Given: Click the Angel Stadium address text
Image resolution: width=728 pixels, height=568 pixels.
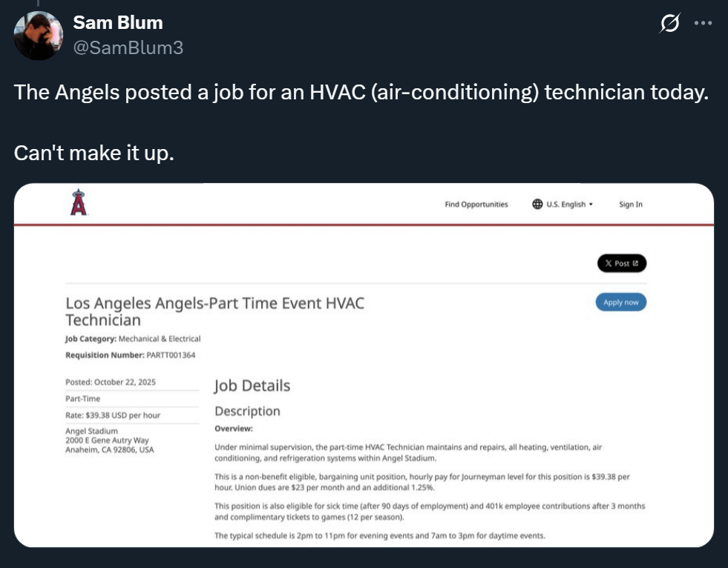Looking at the screenshot, I should coord(109,440).
